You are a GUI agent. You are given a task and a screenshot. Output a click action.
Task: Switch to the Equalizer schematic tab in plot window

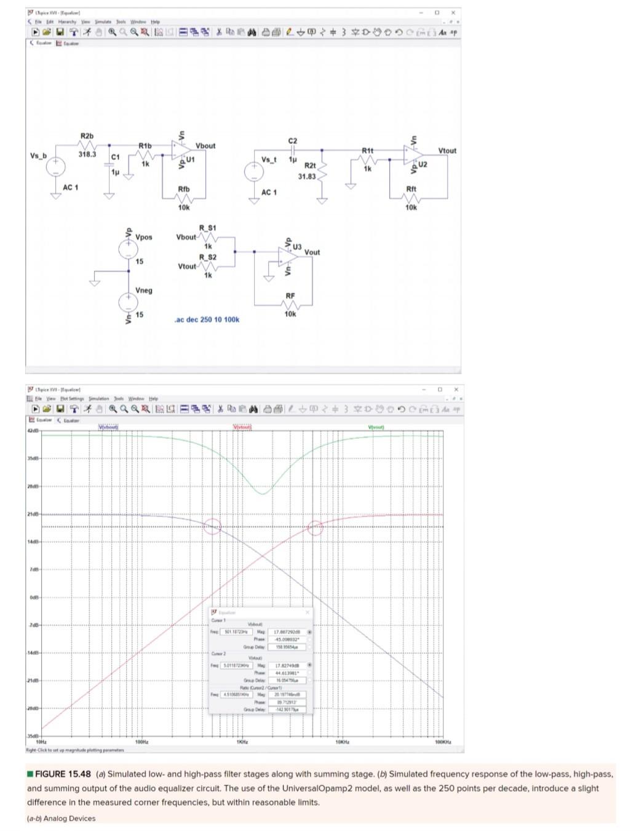point(68,420)
